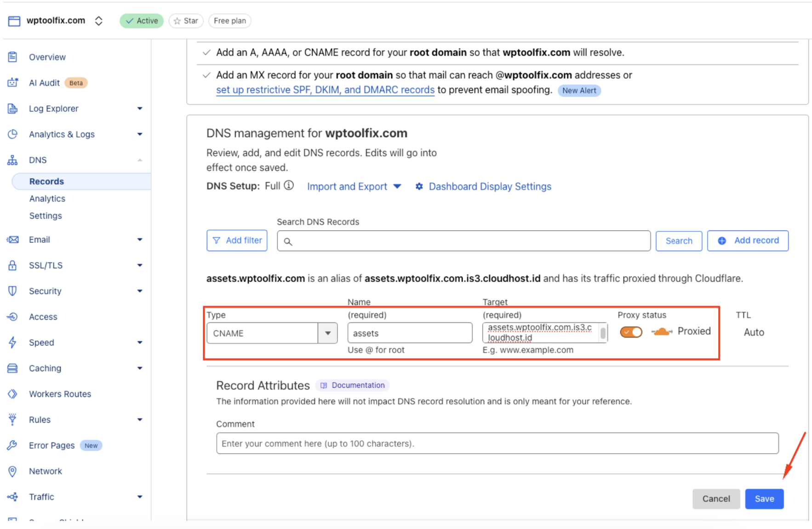Switch to the Analytics tab under DNS
The height and width of the screenshot is (529, 812).
pyautogui.click(x=47, y=198)
